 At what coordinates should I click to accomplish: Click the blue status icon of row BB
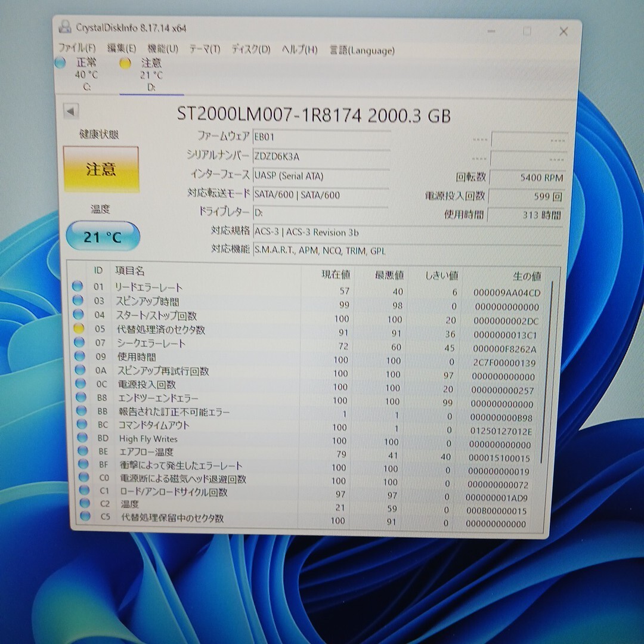click(81, 410)
